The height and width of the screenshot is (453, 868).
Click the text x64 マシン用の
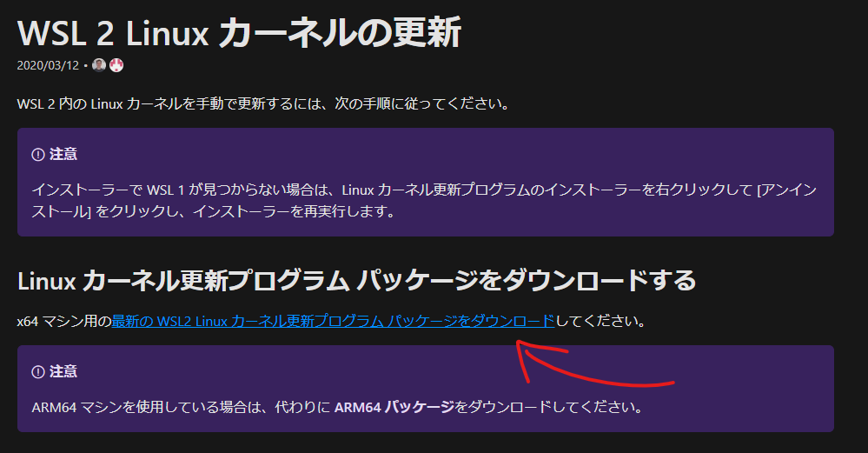coord(64,321)
